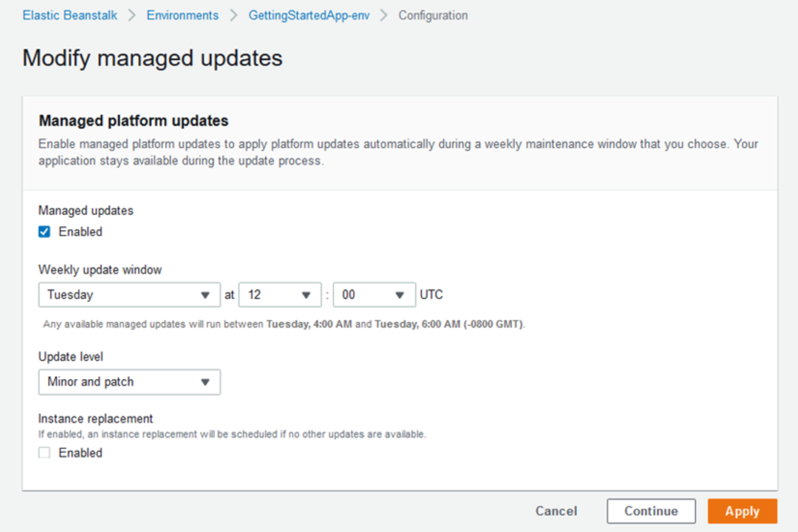This screenshot has height=532, width=798.
Task: Open the hour dropdown showing 12
Action: pos(280,295)
